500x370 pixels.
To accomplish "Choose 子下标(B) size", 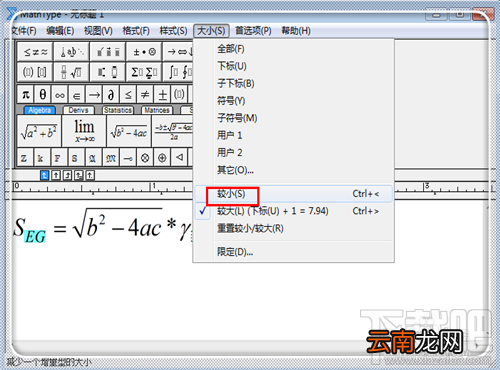I will pyautogui.click(x=294, y=83).
